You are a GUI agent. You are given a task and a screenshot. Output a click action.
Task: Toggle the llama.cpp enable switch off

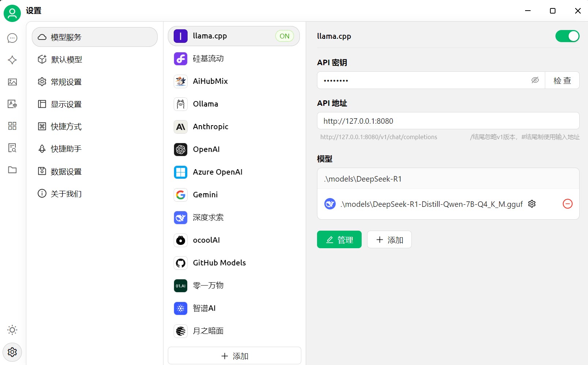tap(567, 36)
